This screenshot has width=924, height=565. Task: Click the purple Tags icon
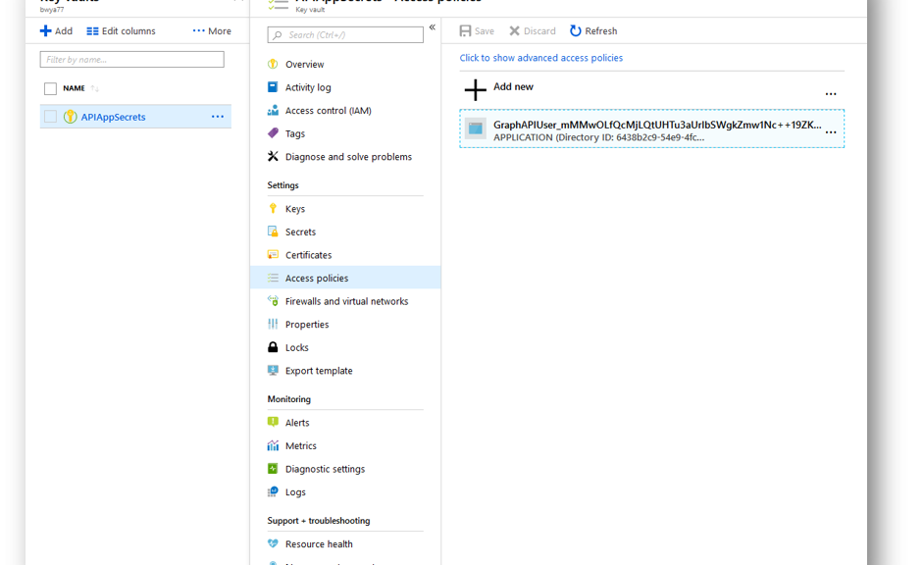coord(273,133)
